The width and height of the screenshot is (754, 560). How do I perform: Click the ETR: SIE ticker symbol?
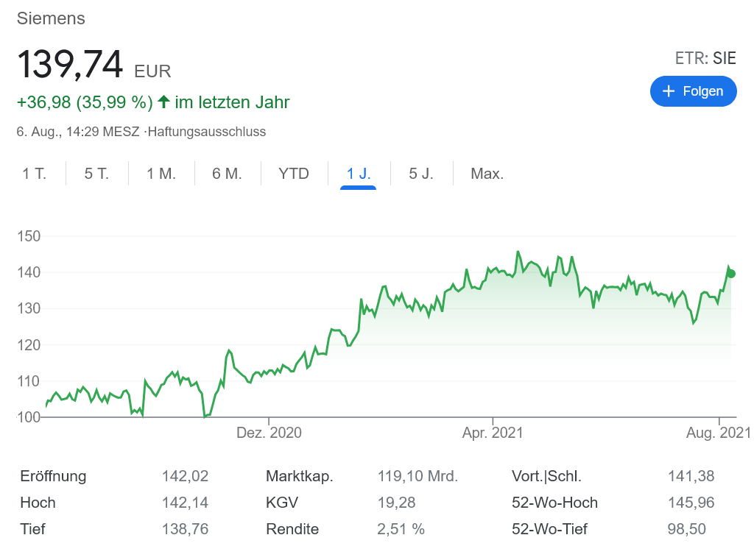(x=705, y=59)
